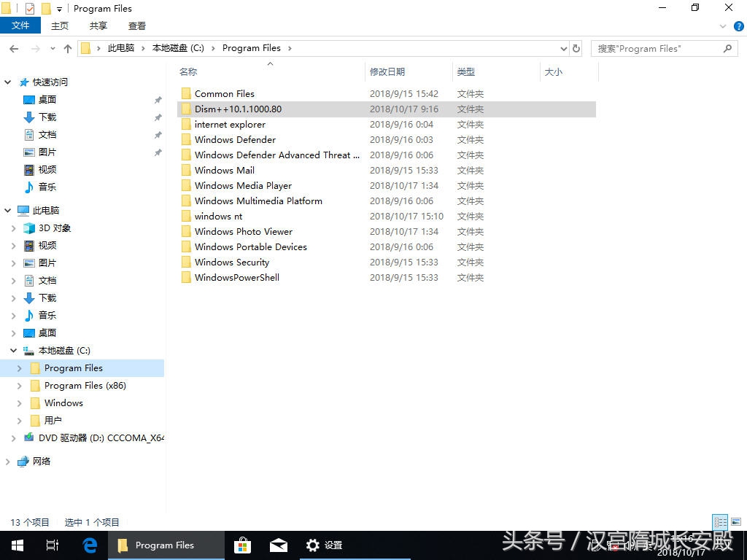Open 音乐 under quick access

pos(47,187)
